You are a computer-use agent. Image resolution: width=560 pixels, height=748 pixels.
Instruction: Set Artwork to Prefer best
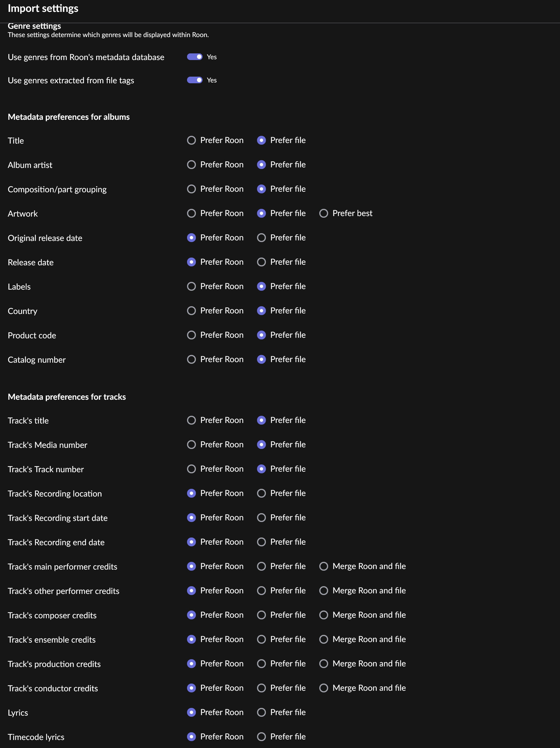click(324, 213)
